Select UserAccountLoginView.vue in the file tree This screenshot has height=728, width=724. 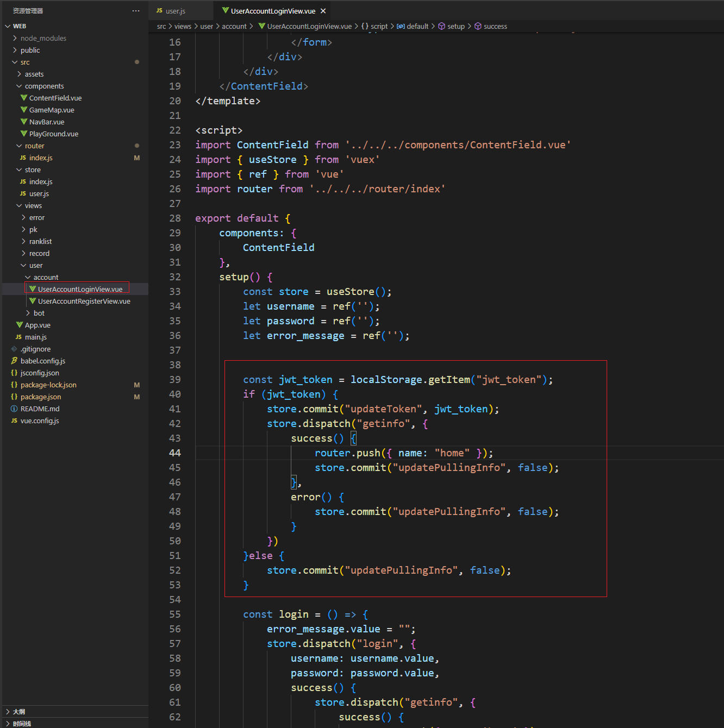pyautogui.click(x=74, y=289)
